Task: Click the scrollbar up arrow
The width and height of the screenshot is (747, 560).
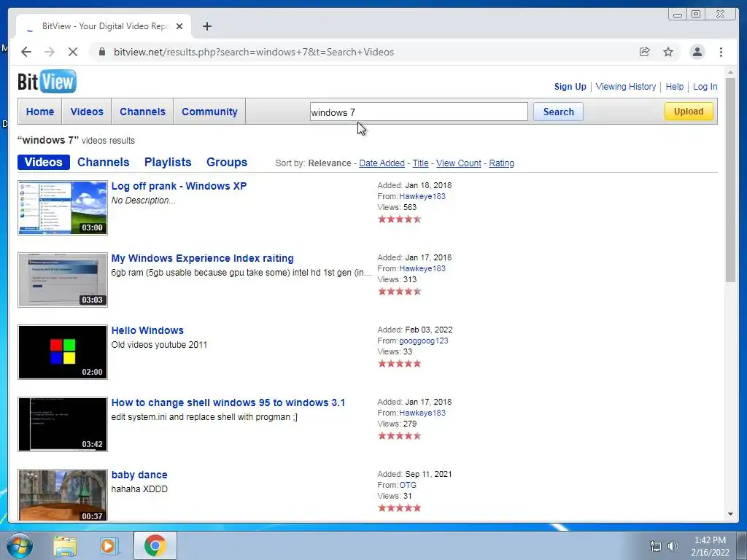Action: (730, 73)
